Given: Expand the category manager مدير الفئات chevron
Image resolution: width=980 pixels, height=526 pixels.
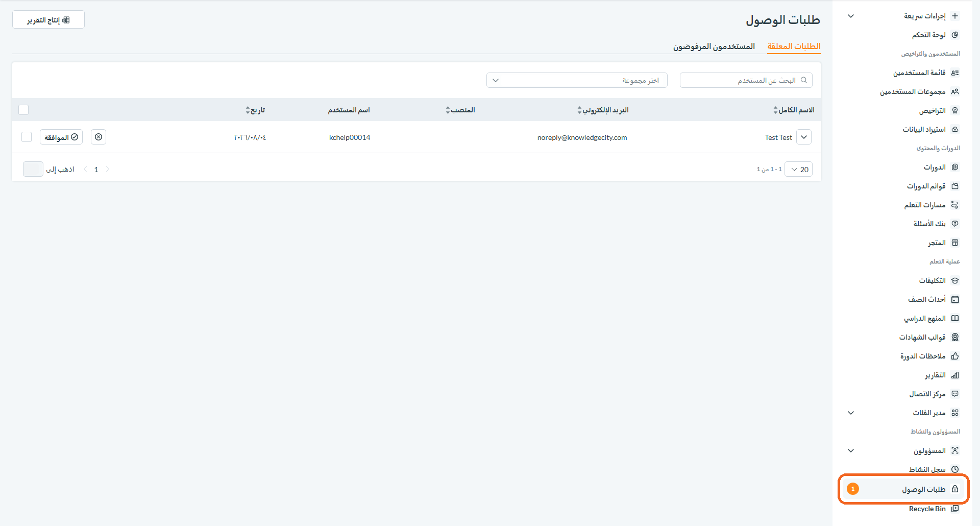Looking at the screenshot, I should tap(851, 413).
